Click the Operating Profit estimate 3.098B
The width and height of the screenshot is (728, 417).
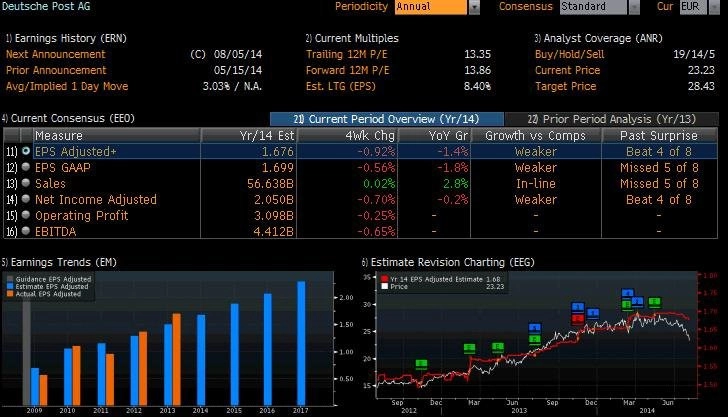(x=274, y=215)
